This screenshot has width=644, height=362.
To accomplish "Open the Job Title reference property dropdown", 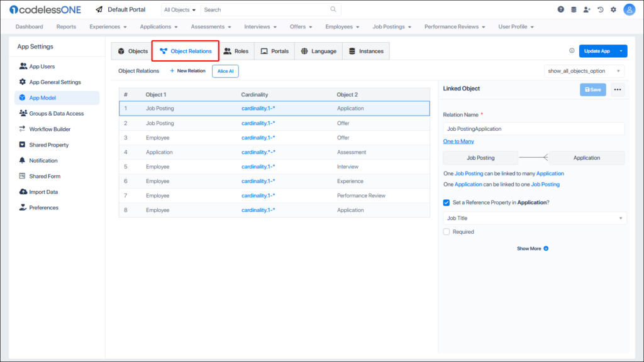I will 535,218.
